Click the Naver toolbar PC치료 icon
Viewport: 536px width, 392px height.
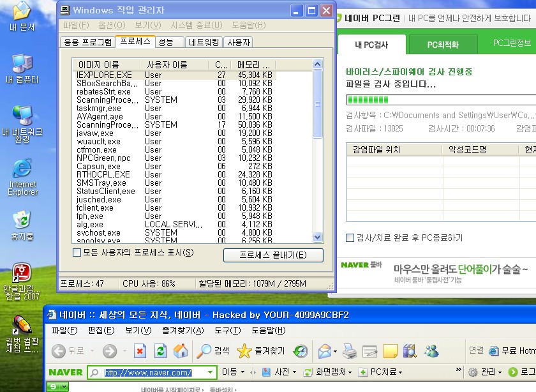tap(363, 372)
